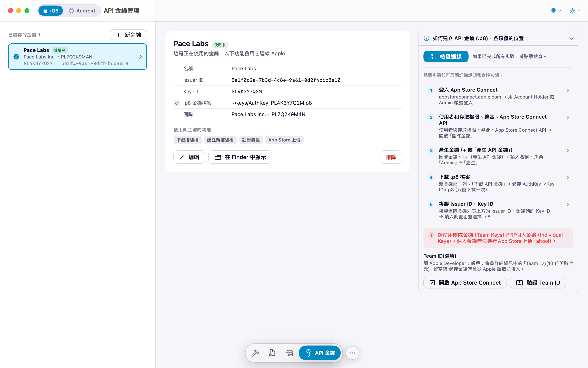
Task: Collapse the 如何建立 API 金鑰 help panel
Action: tap(571, 38)
